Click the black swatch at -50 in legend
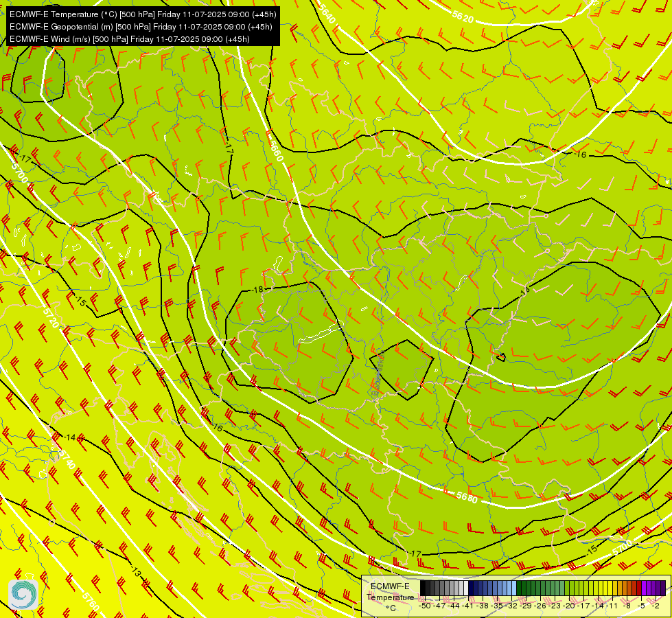This screenshot has width=672, height=618. click(x=423, y=588)
